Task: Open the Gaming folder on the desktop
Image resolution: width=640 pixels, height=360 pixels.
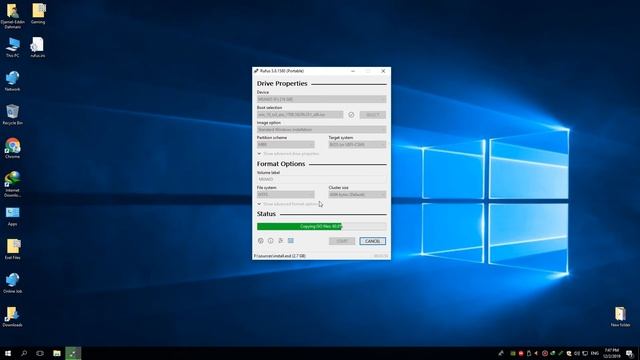Action: (x=38, y=14)
